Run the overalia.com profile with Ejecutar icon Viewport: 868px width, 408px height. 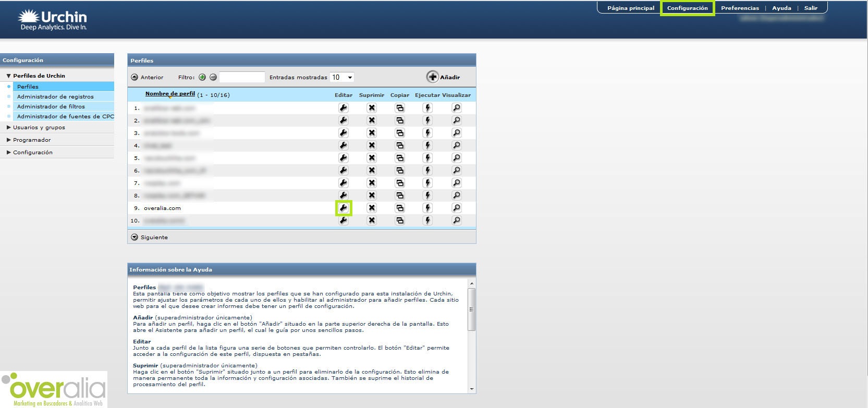(427, 208)
